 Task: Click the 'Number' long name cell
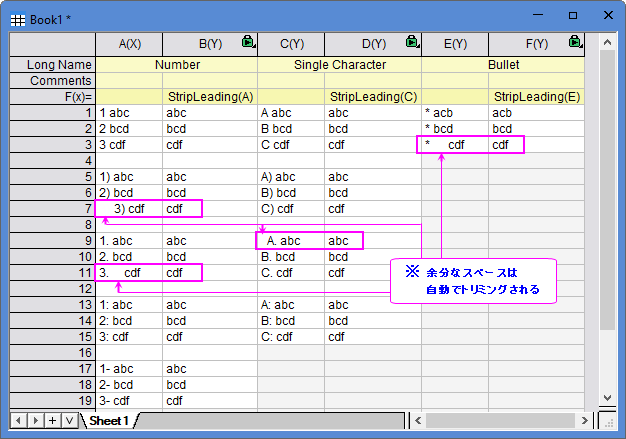coord(177,65)
